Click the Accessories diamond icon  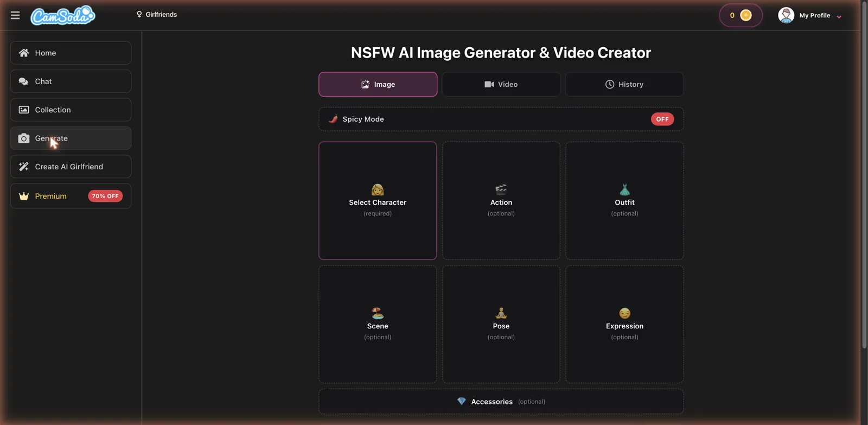[x=461, y=401]
